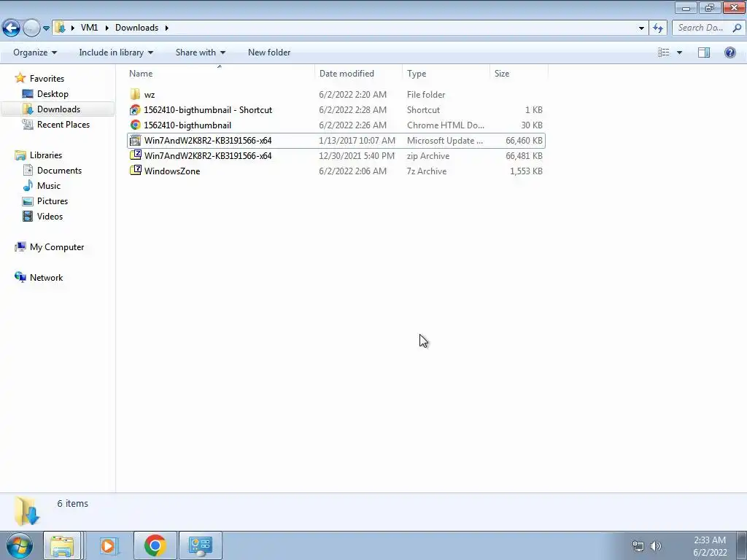Open the Include in library menu

[x=116, y=52]
